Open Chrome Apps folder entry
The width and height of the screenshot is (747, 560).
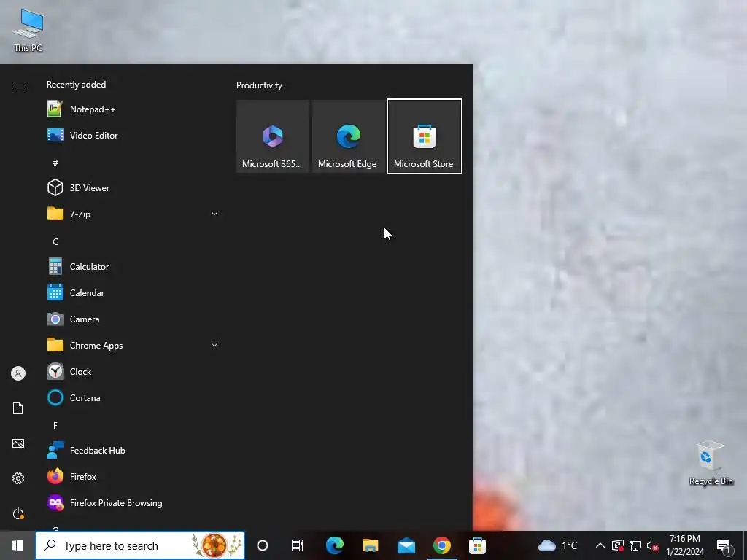pyautogui.click(x=133, y=345)
